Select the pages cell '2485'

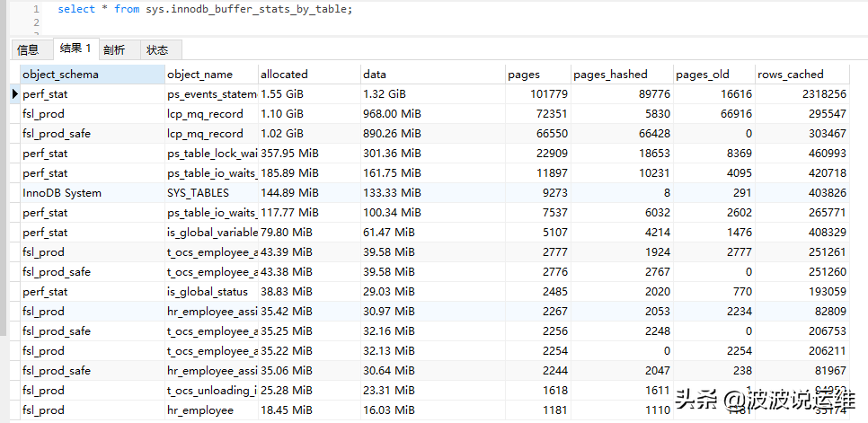pos(538,291)
